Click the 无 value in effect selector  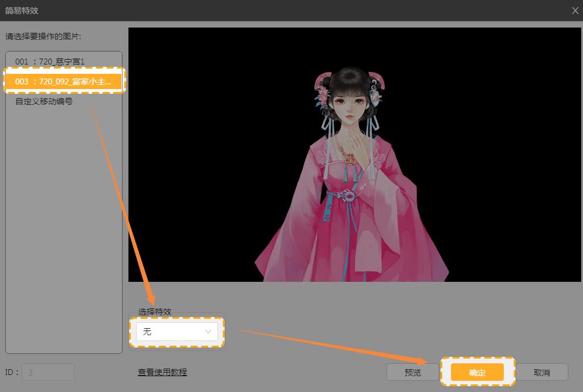tap(147, 332)
